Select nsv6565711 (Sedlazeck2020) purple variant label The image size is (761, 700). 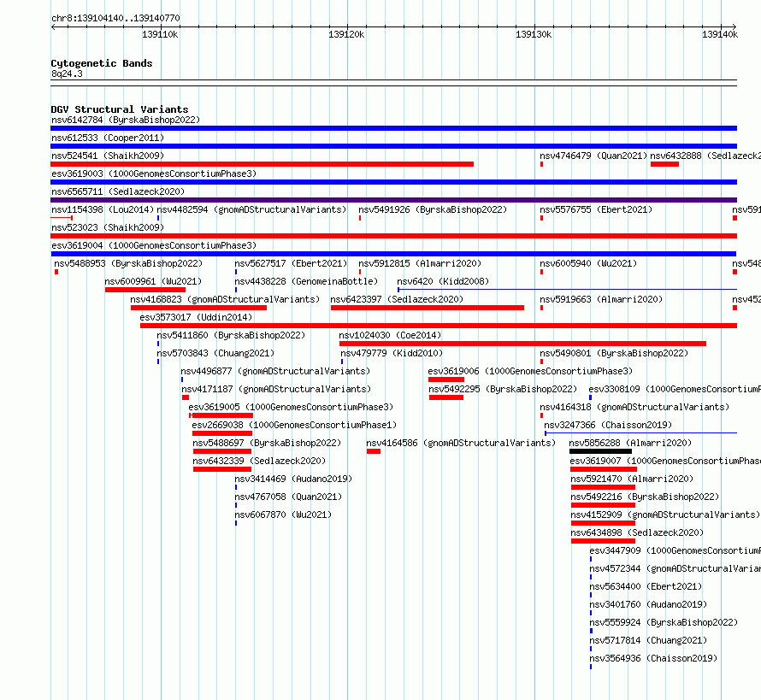pos(118,191)
